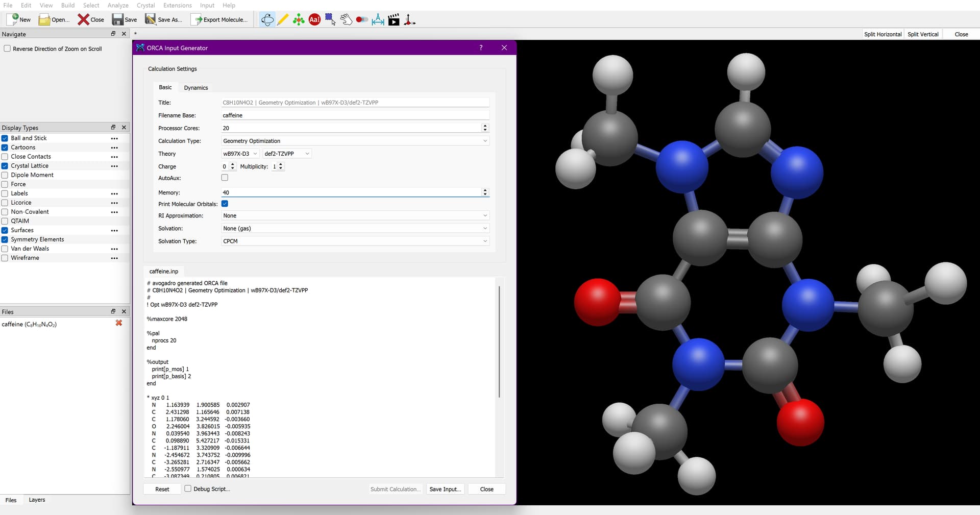Click the Save Input... button

click(445, 489)
